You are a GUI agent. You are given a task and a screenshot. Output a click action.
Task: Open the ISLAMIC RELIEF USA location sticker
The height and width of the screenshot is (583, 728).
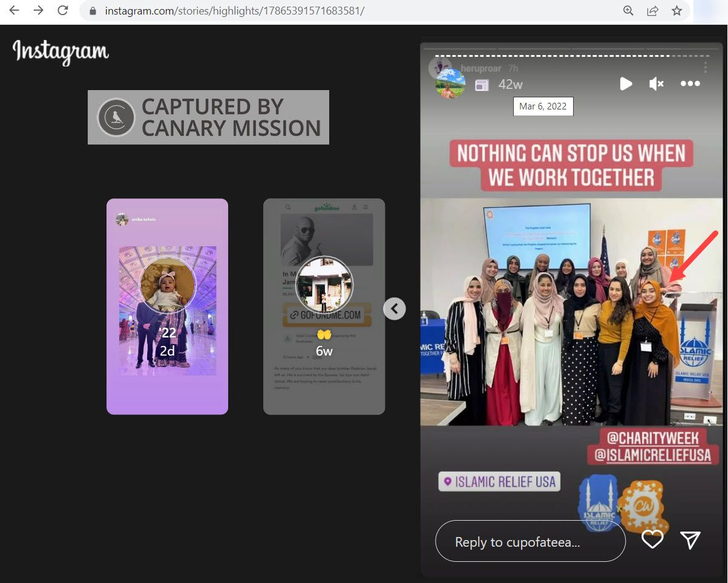pyautogui.click(x=499, y=482)
